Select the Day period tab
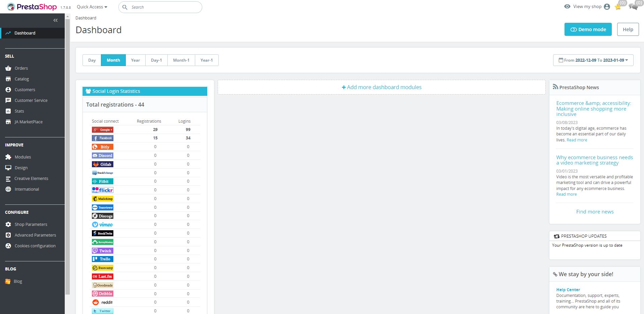The width and height of the screenshot is (644, 314). pos(92,60)
